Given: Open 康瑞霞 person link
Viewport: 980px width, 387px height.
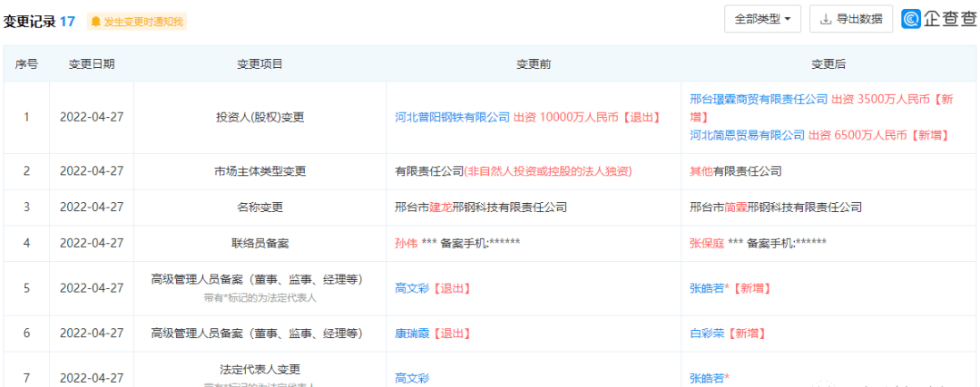Looking at the screenshot, I should pos(412,333).
